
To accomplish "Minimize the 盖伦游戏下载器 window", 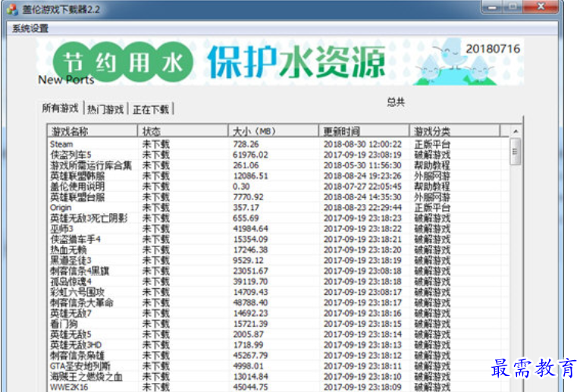I will click(x=492, y=7).
